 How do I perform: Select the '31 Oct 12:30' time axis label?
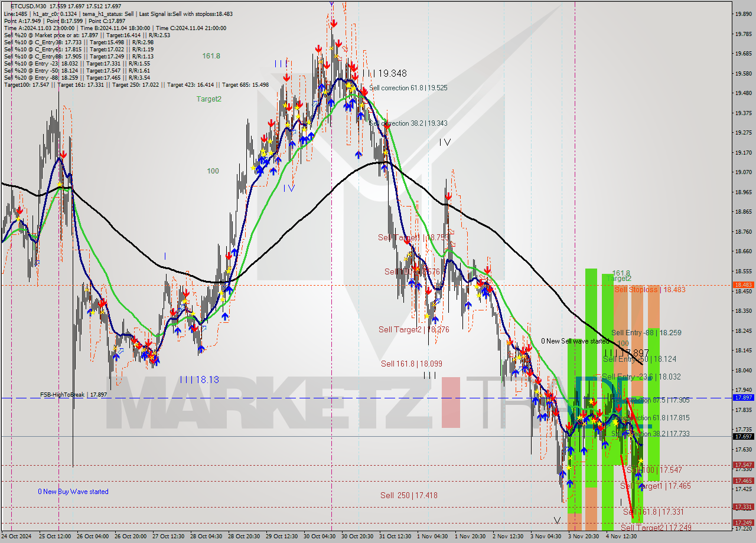(396, 537)
